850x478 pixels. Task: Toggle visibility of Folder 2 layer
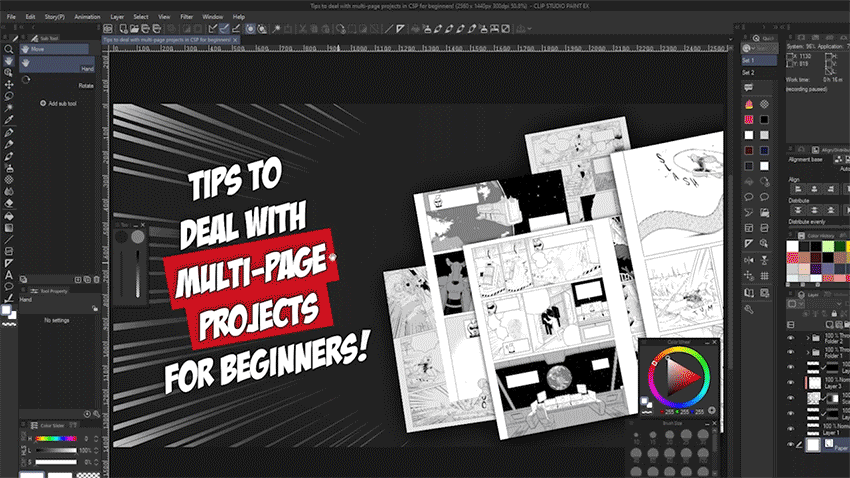click(x=790, y=338)
